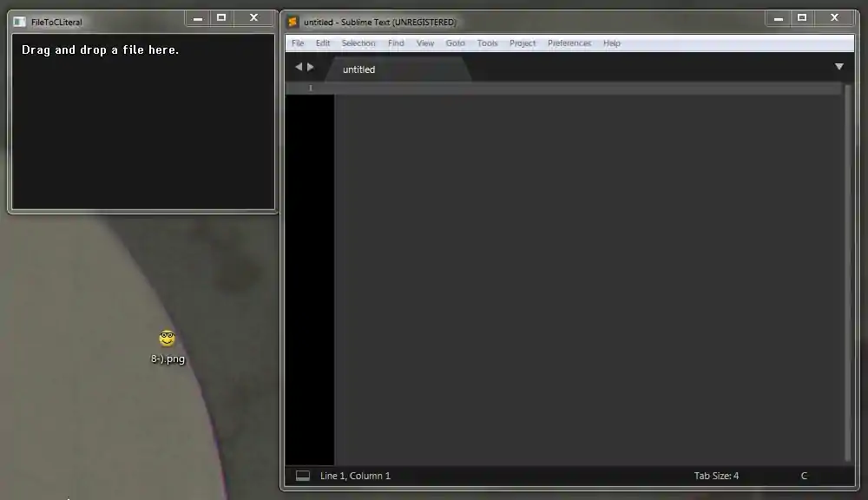The width and height of the screenshot is (868, 500).
Task: Switch to the untitled tab
Action: [x=358, y=69]
